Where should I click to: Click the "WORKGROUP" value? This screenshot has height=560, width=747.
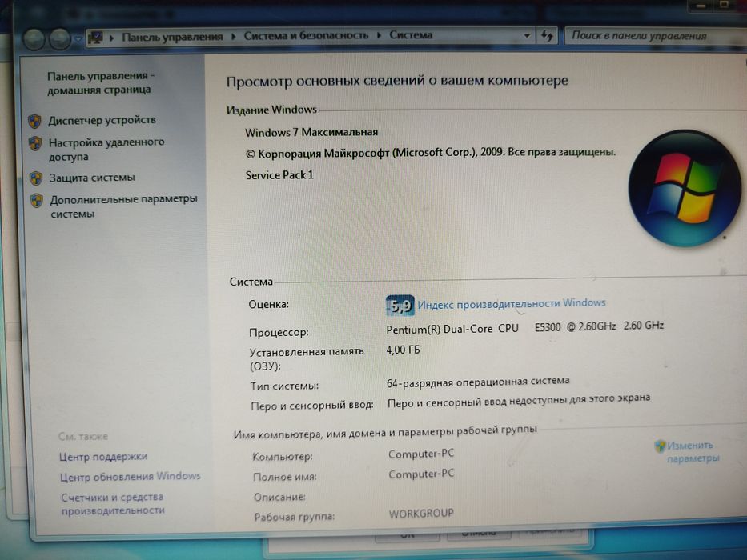click(x=421, y=514)
